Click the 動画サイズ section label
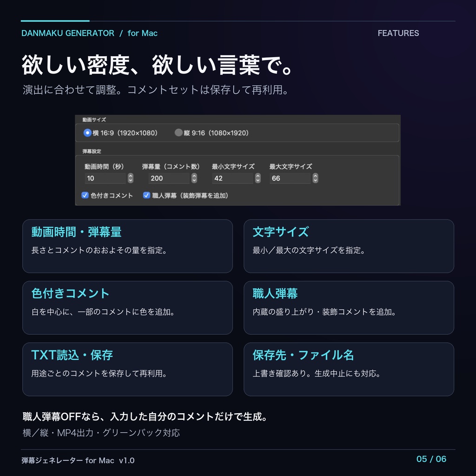 pos(94,120)
